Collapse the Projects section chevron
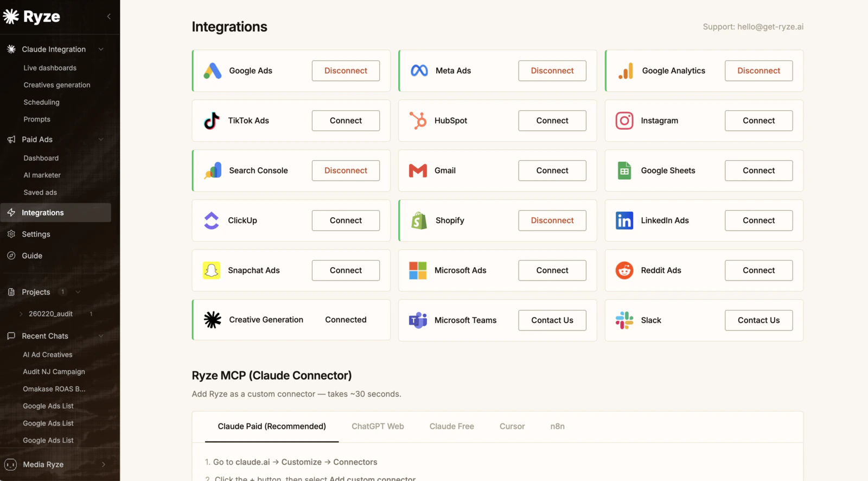 coord(78,292)
